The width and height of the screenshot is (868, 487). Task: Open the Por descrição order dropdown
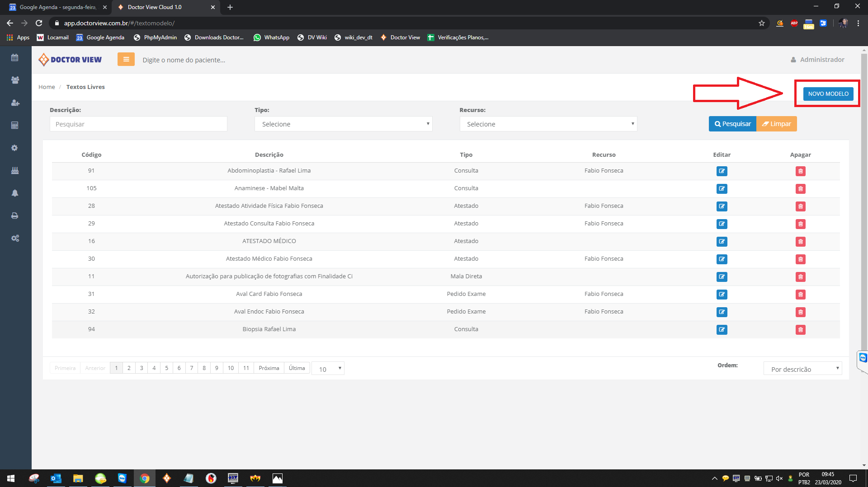coord(802,369)
